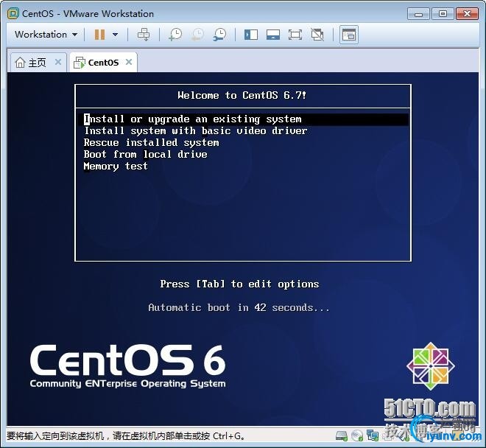Image resolution: width=486 pixels, height=448 pixels.
Task: Minimize the VMware Workstation window
Action: (418, 14)
